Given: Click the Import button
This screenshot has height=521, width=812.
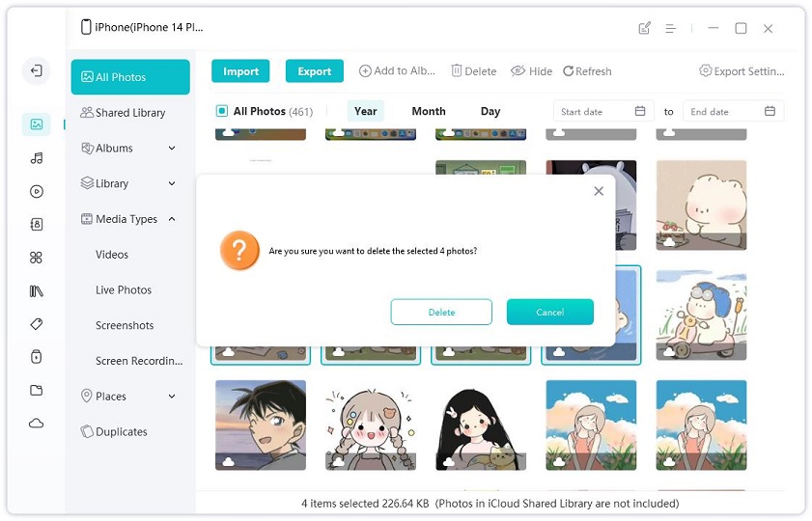Looking at the screenshot, I should [x=240, y=71].
